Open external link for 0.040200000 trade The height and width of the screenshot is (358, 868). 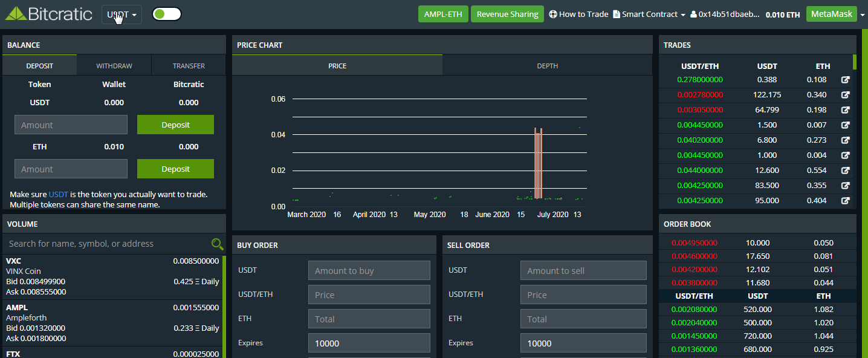click(x=846, y=140)
